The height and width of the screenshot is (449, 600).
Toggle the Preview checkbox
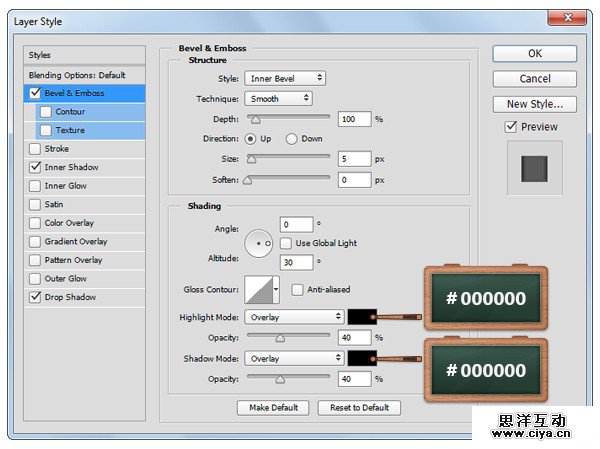click(511, 127)
